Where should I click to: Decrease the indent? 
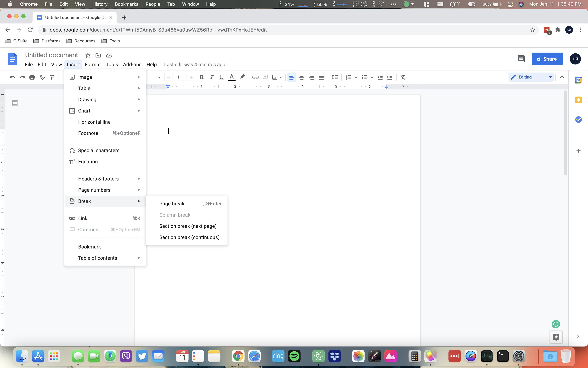380,77
